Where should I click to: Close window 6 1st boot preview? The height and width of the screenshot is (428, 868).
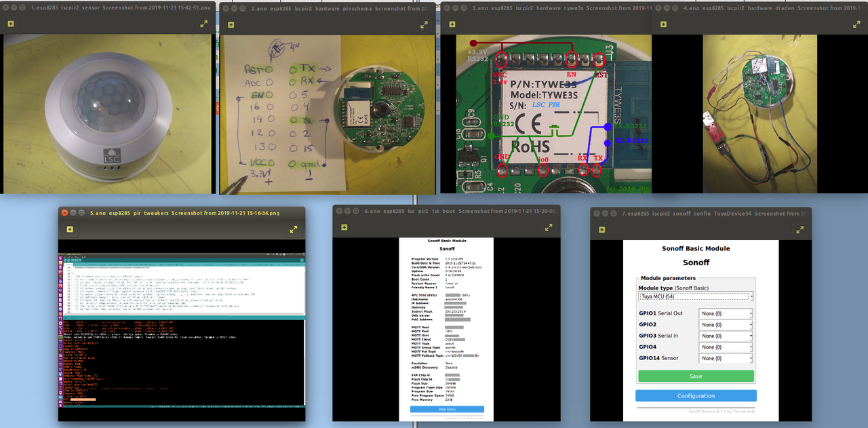coord(339,210)
